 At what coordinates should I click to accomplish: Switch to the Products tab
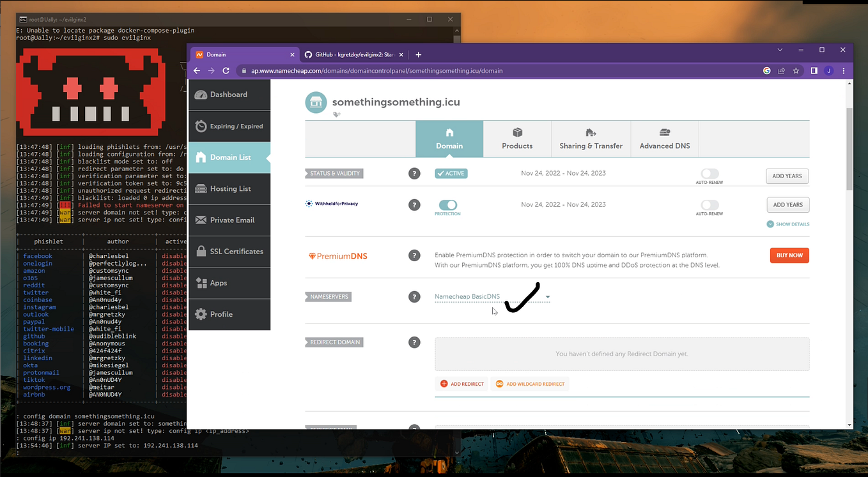click(x=517, y=139)
